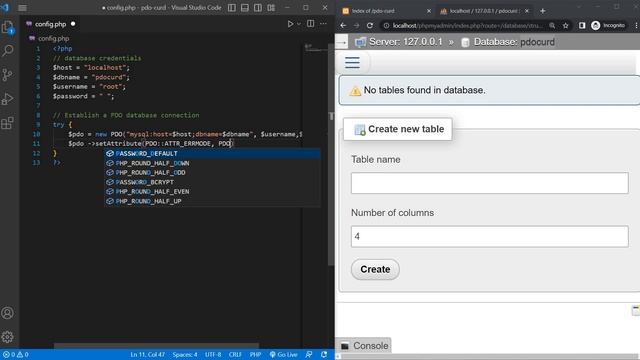Open the phpMyAdmin Console bar

tap(364, 346)
